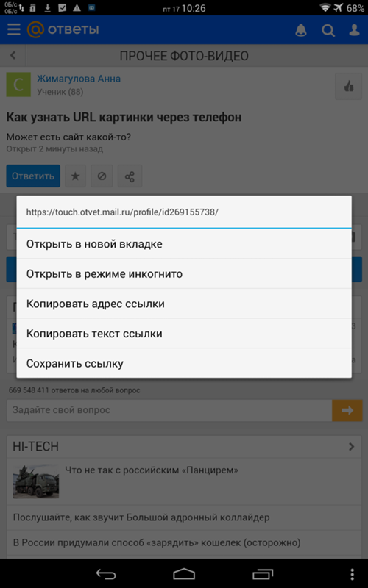Focus the 'Задайте свой вопрос' field
Screen dimensions: 368x588
click(x=169, y=410)
